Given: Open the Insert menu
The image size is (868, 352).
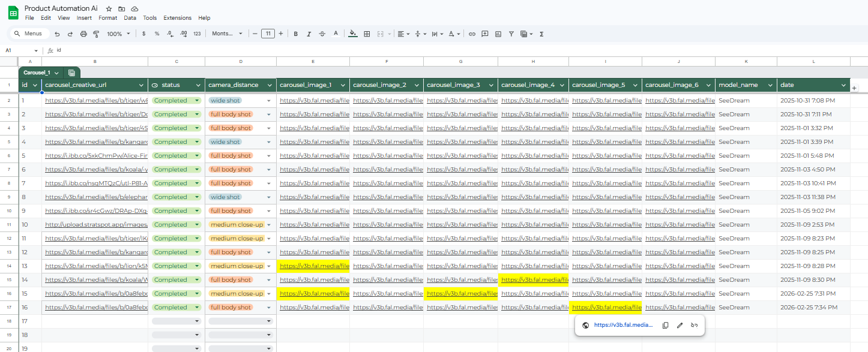Looking at the screenshot, I should pos(84,18).
